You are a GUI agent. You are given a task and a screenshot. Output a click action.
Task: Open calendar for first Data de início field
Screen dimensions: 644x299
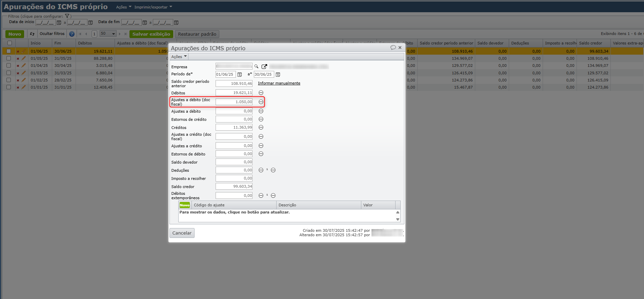pyautogui.click(x=59, y=23)
